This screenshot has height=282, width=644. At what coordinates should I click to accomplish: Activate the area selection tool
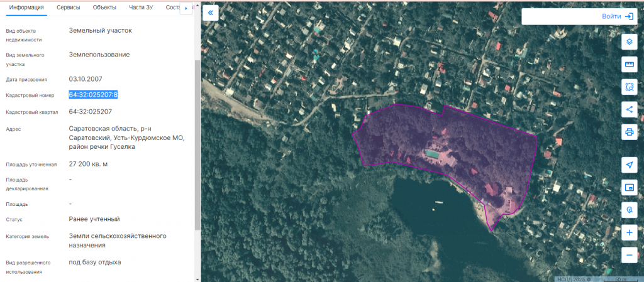tap(629, 87)
